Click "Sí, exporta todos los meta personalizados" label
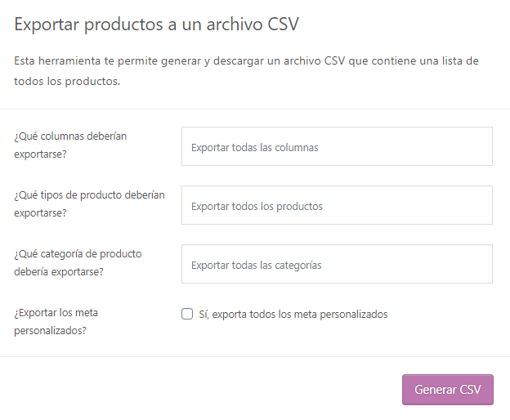510x420 pixels. click(x=293, y=314)
